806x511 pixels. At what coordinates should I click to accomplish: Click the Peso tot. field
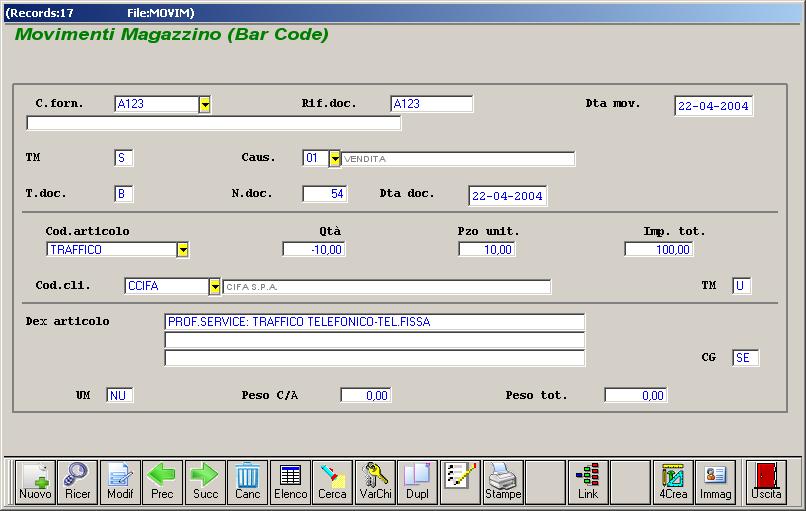(635, 395)
